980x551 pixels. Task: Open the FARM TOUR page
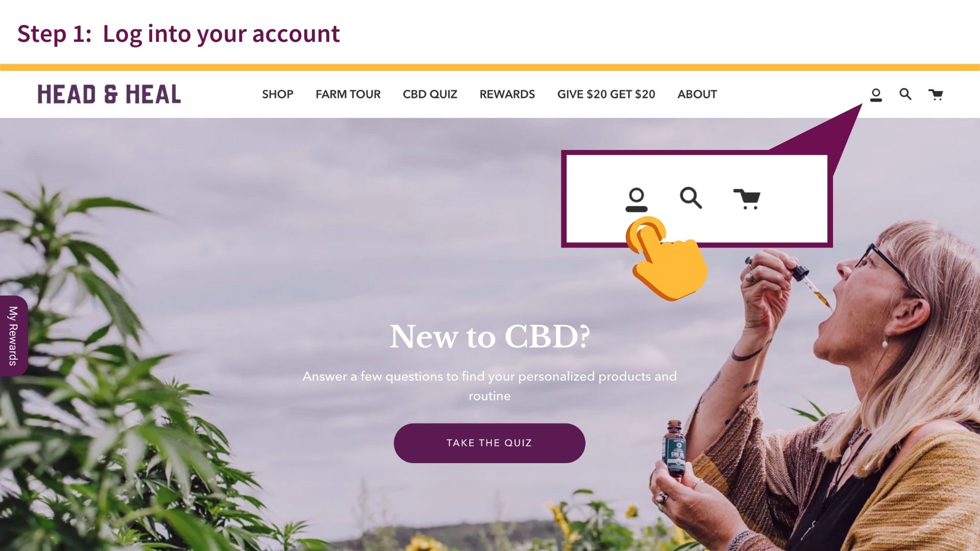tap(348, 94)
